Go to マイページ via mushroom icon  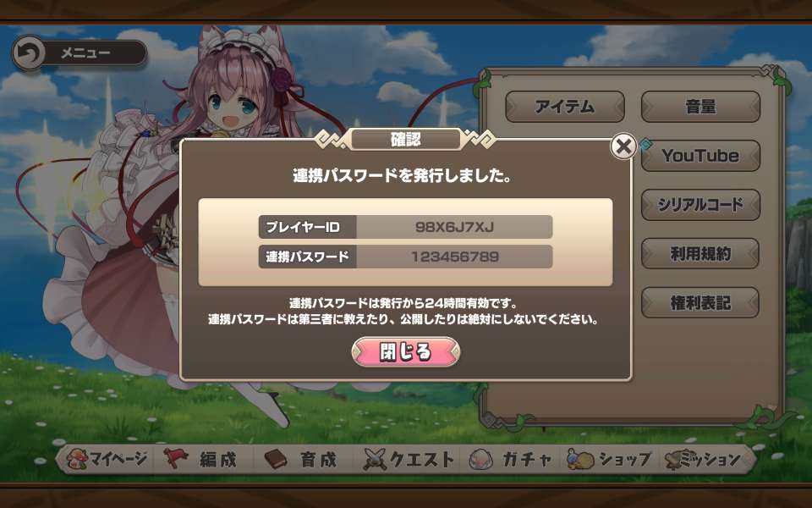[107, 459]
